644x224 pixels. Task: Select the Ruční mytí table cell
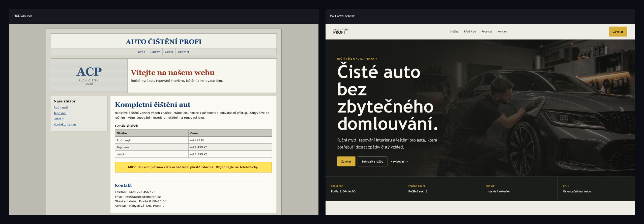pos(152,140)
